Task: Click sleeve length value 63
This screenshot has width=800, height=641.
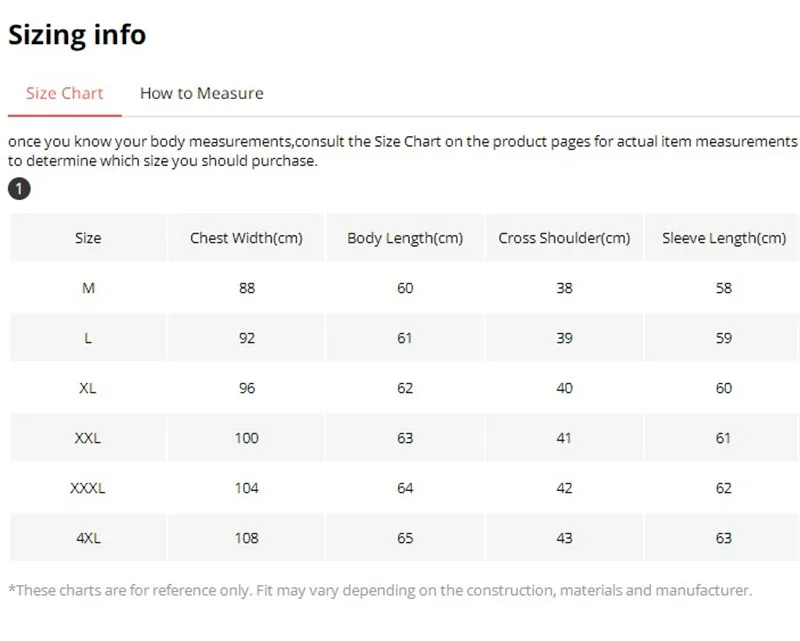Action: point(724,538)
